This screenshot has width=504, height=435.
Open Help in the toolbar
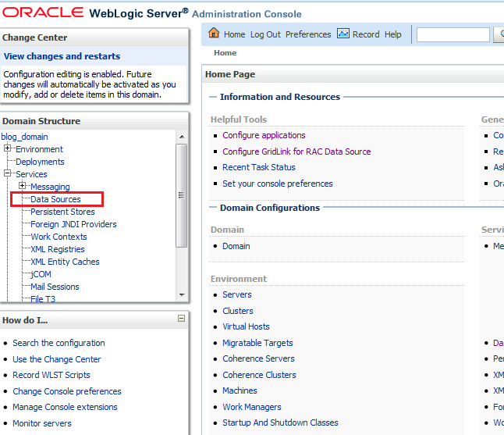[392, 34]
